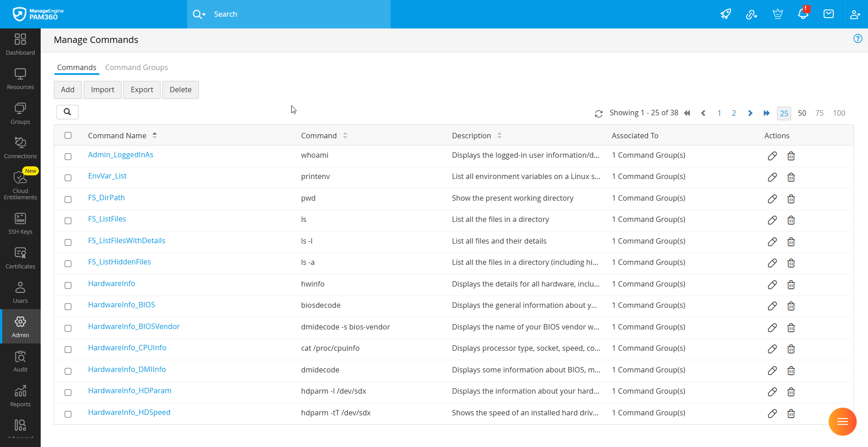Screen dimensions: 868x447
Task: Check the box for FS_DirPath row
Action: 68,199
